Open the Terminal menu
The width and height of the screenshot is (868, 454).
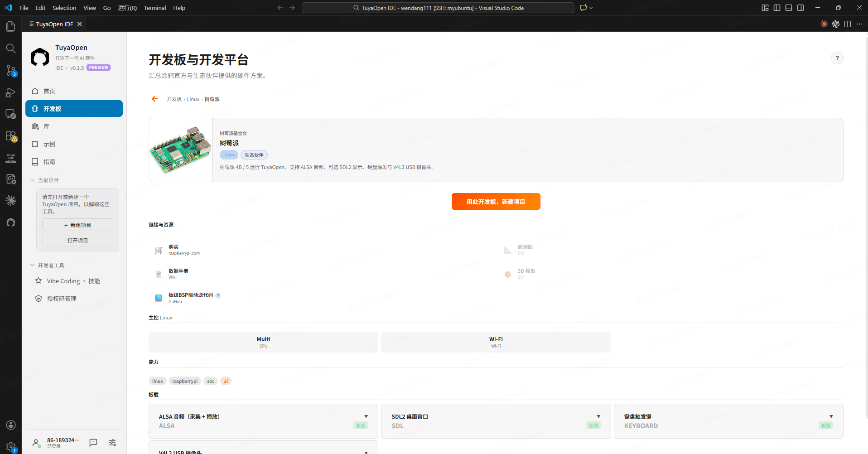pyautogui.click(x=155, y=8)
